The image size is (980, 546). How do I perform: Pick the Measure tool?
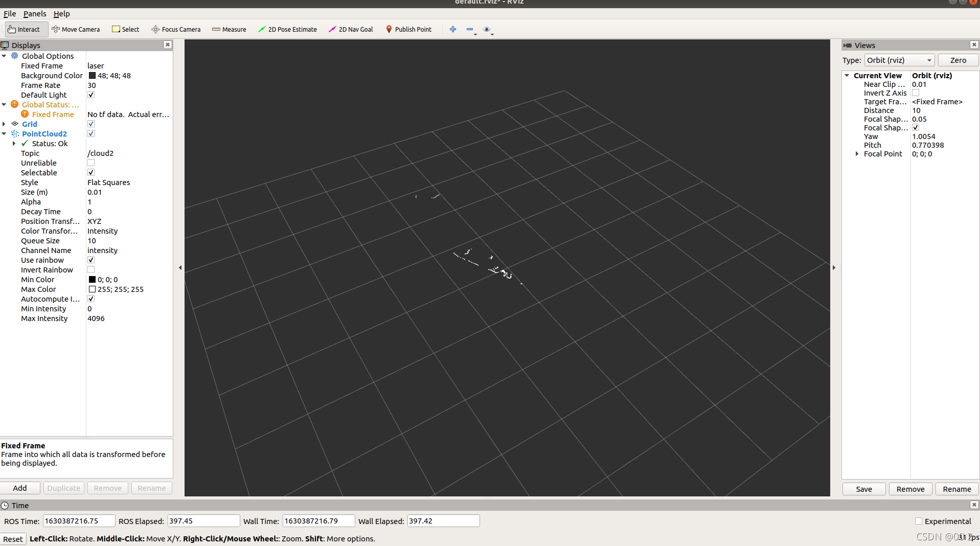229,29
